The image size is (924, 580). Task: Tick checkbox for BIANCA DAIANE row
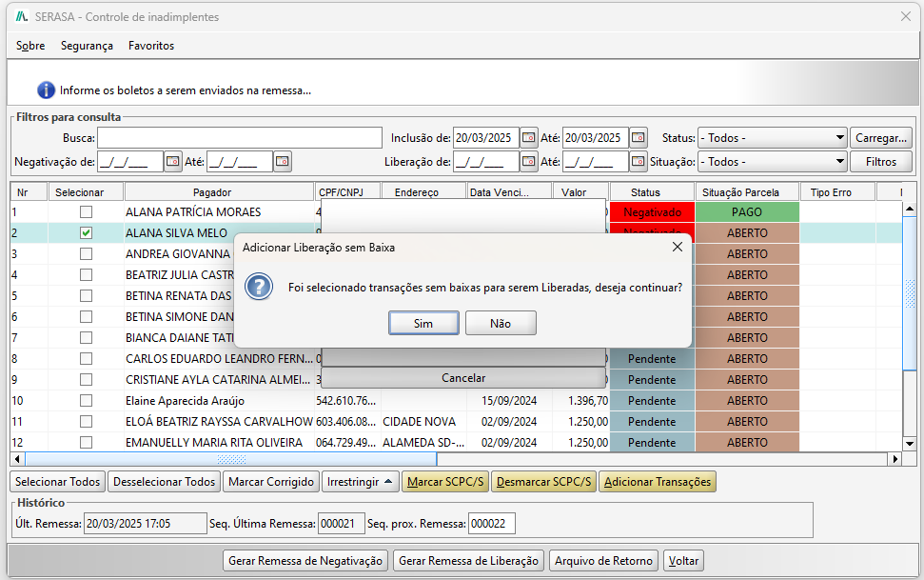tap(86, 337)
